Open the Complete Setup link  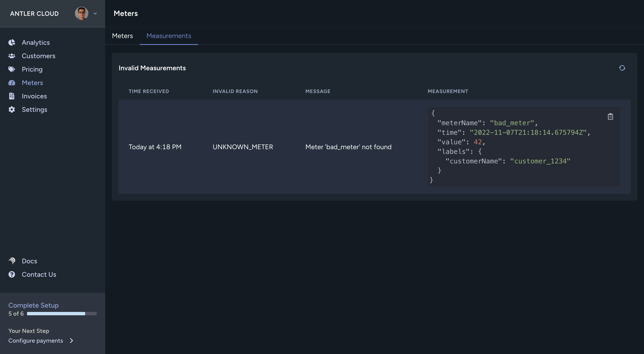34,305
